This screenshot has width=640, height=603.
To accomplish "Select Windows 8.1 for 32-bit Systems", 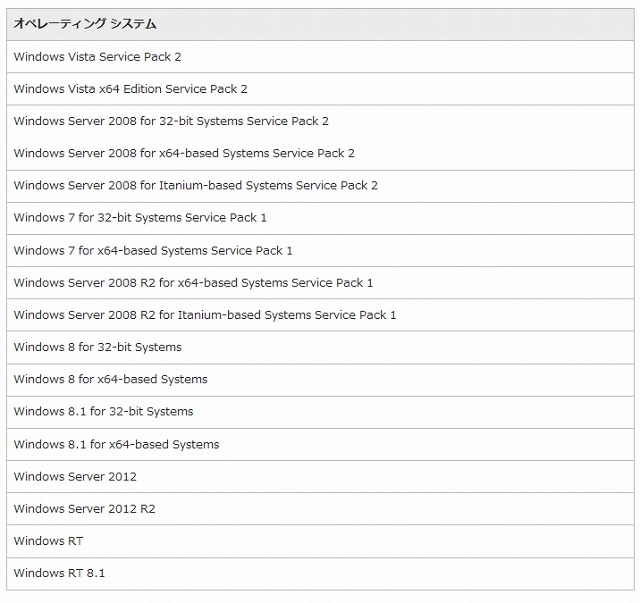I will pos(320,412).
